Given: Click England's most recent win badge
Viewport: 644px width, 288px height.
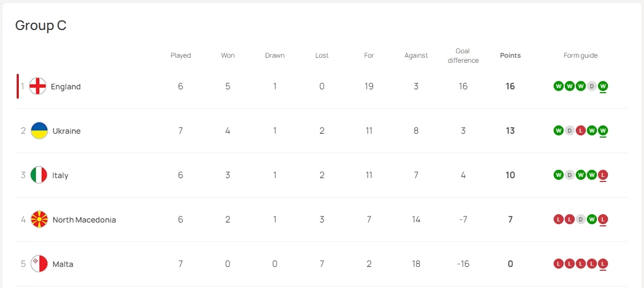Looking at the screenshot, I should 603,86.
